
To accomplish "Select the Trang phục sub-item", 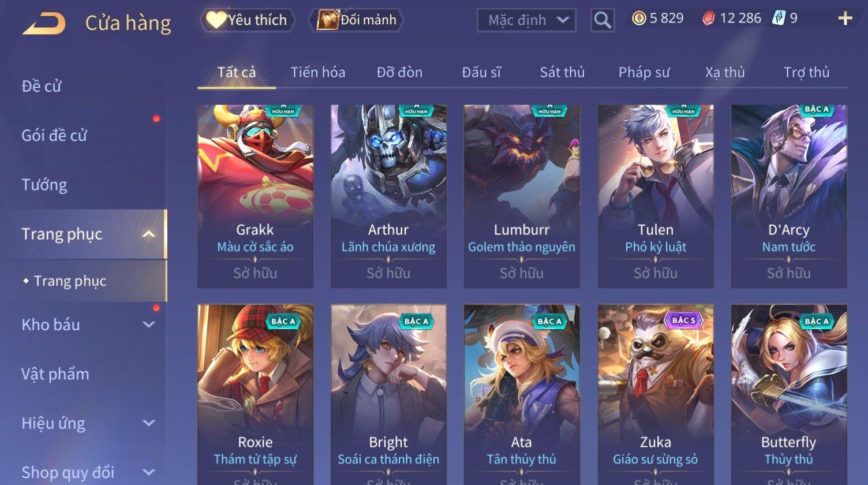I will point(70,281).
